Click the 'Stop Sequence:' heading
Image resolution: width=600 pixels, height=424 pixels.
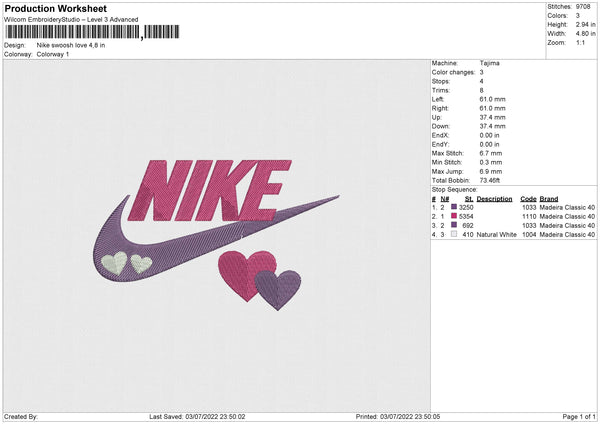[455, 190]
